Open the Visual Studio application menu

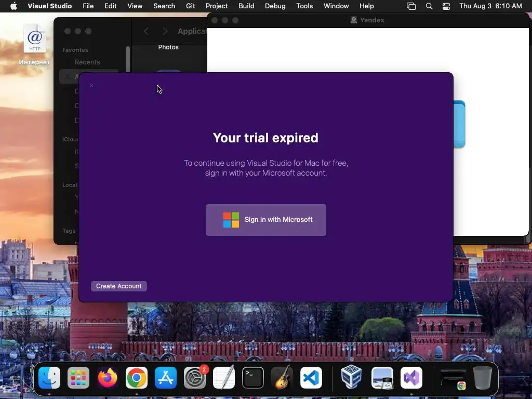tap(49, 6)
